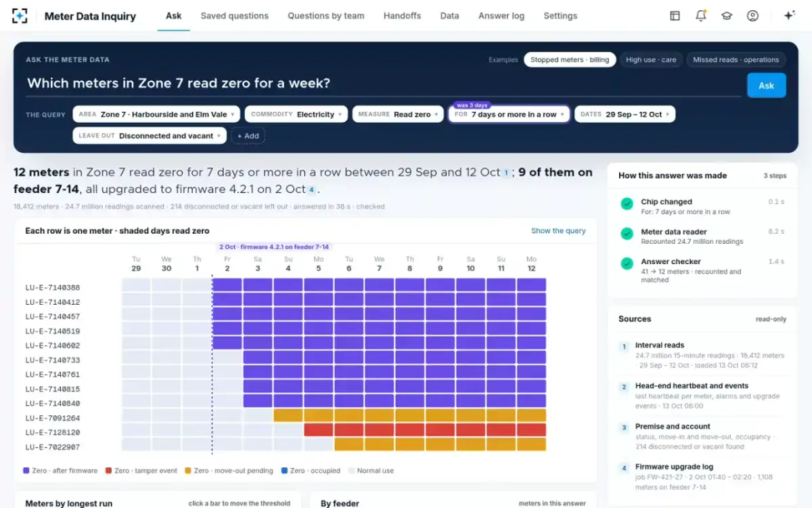Pick the Stopped meters · billing example
The height and width of the screenshot is (508, 812).
coord(570,60)
